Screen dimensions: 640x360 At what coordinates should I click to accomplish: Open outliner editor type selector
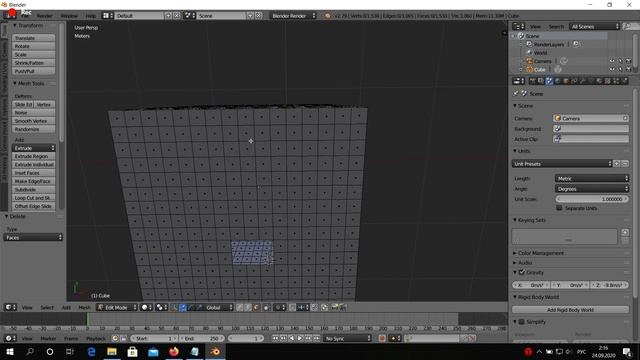pyautogui.click(x=518, y=27)
